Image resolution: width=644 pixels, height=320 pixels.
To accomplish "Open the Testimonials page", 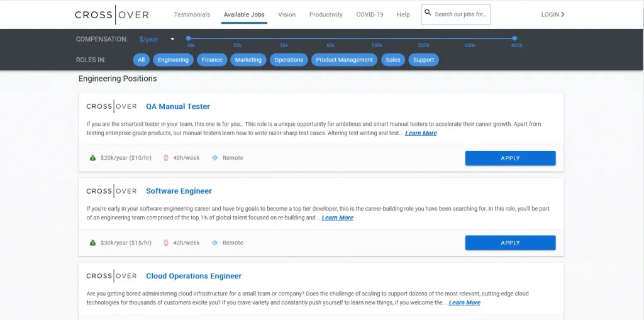I will tap(192, 14).
